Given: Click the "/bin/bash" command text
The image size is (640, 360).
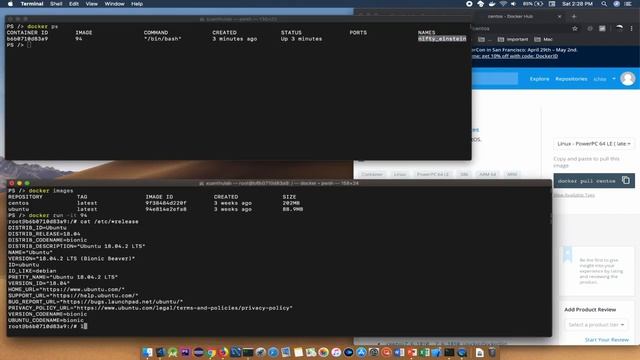Looking at the screenshot, I should click(162, 39).
